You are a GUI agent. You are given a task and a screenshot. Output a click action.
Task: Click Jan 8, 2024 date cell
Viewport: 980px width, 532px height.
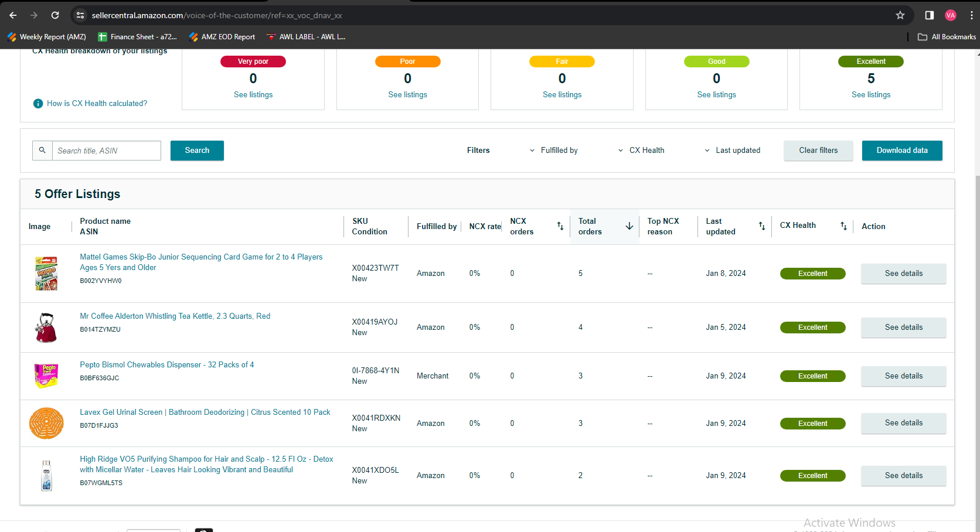pos(726,274)
